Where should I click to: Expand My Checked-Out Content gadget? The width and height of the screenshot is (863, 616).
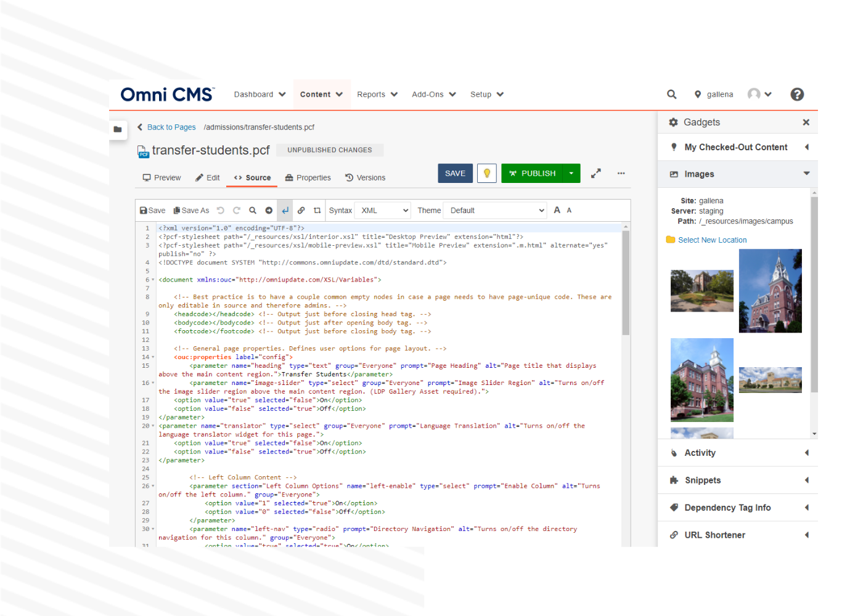(738, 147)
